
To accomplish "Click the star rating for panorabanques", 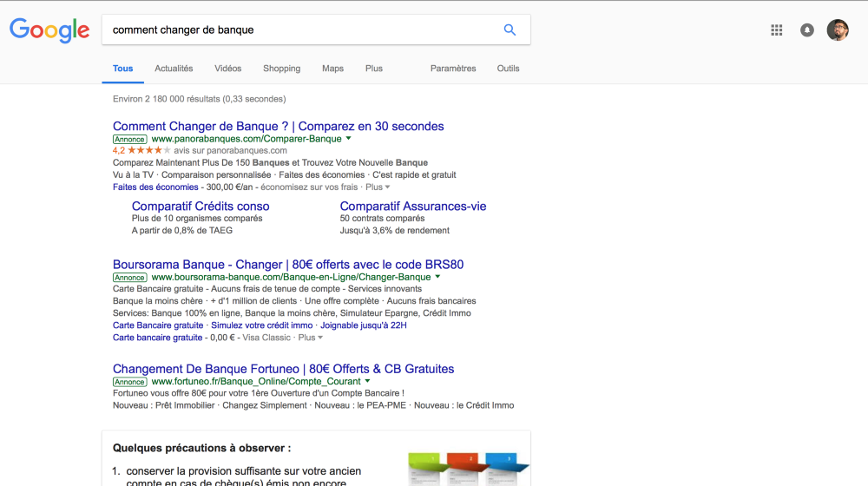I will (x=149, y=150).
